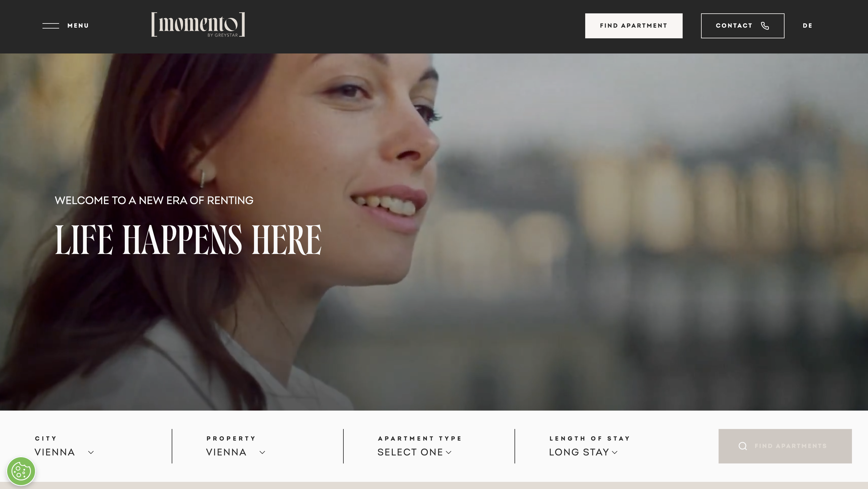Click the Contact button
Viewport: 868px width, 489px height.
point(743,26)
